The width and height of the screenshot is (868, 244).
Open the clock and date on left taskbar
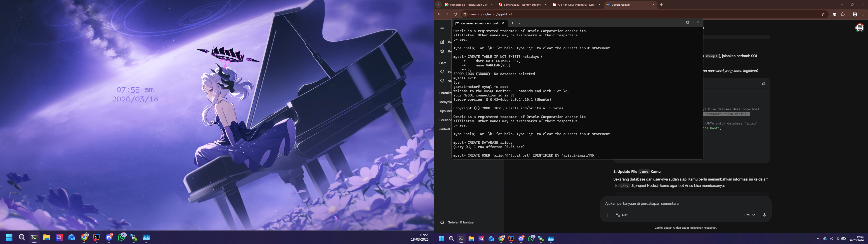point(420,237)
